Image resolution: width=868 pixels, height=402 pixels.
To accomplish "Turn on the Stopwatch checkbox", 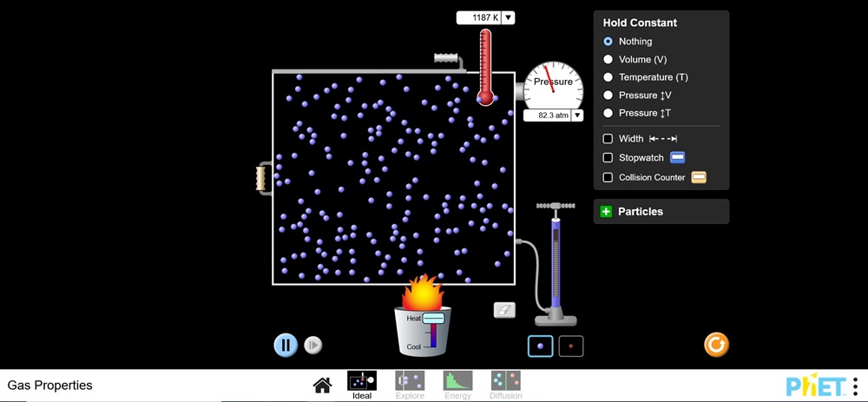I will point(608,158).
